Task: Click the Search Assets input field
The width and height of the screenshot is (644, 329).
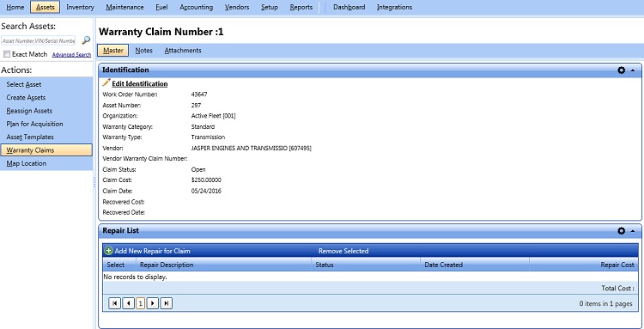Action: point(38,40)
